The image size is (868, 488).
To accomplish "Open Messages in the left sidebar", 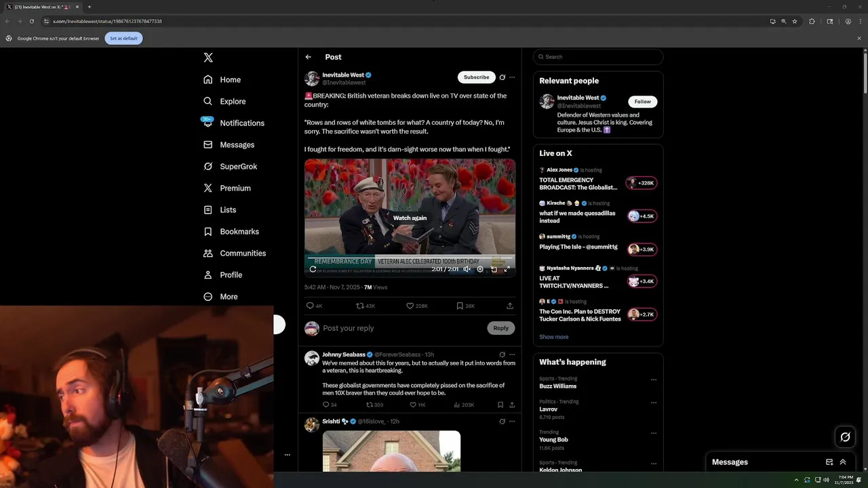I will coord(229,144).
